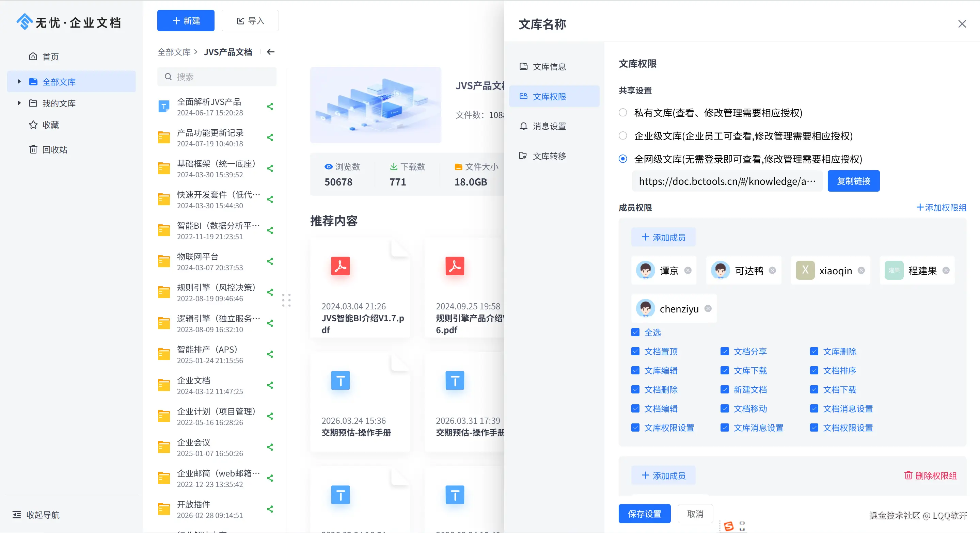The width and height of the screenshot is (980, 533).
Task: Expand the 全部文库 tree arrow
Action: coord(19,81)
